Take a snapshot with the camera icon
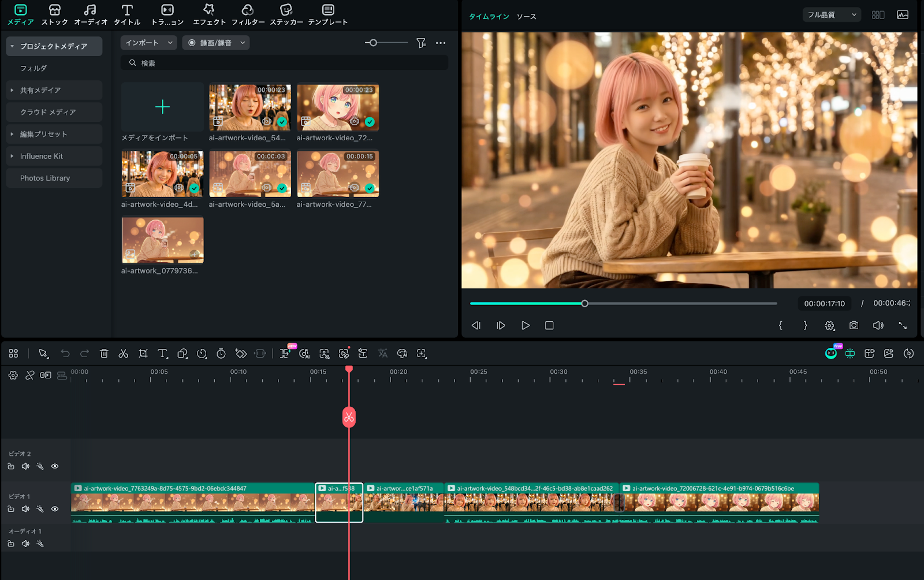 tap(854, 326)
